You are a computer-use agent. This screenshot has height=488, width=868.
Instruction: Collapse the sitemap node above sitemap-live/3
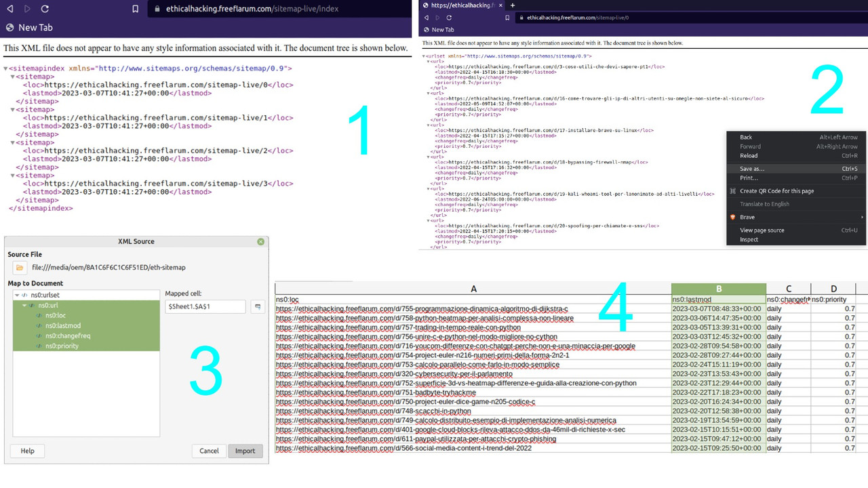point(12,176)
